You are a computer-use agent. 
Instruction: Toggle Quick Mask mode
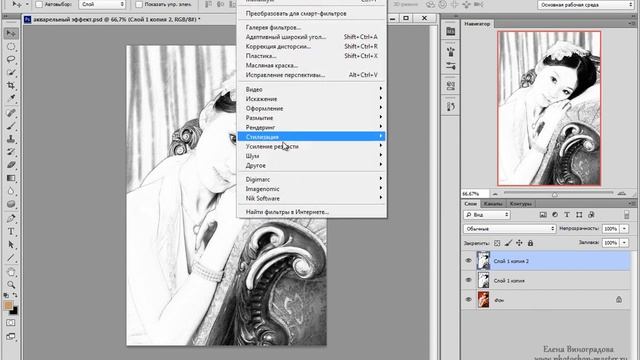[11, 323]
